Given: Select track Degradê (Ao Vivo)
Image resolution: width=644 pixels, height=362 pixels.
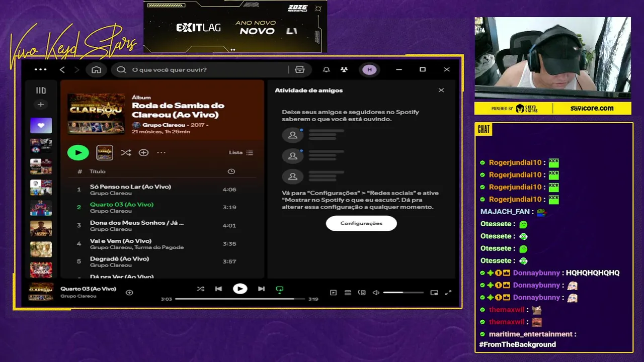Looking at the screenshot, I should coord(161,261).
